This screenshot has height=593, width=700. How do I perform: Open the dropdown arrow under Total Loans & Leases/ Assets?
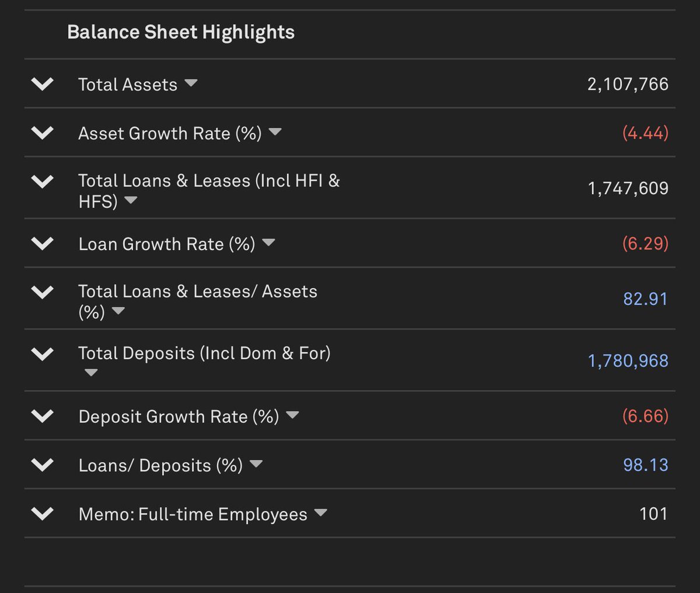click(x=118, y=311)
